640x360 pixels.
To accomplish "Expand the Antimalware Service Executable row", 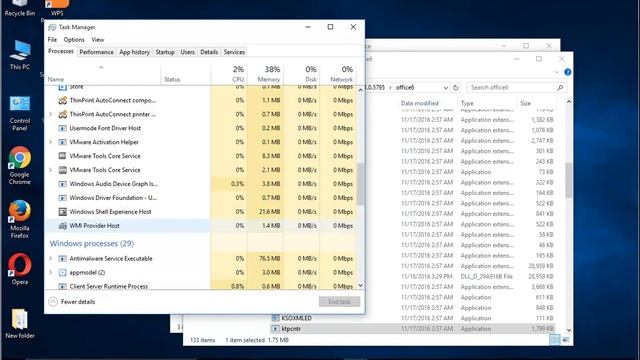I will pos(51,259).
